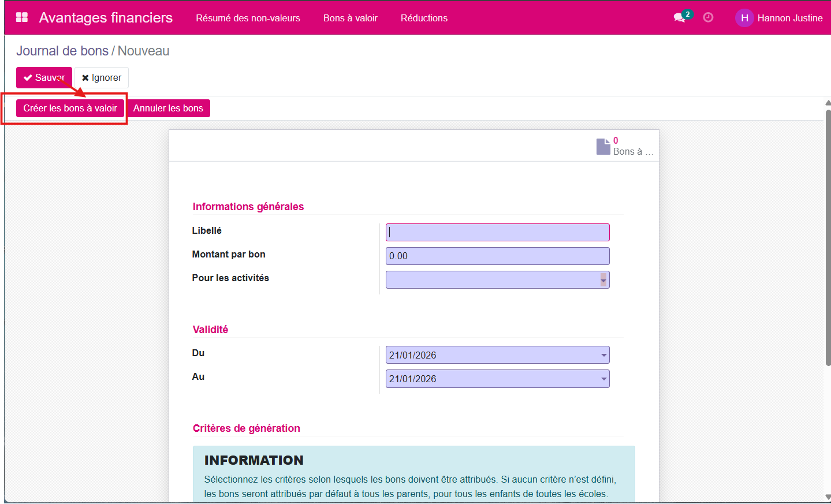Image resolution: width=831 pixels, height=504 pixels.
Task: Click the Montant par bon field
Action: click(497, 256)
